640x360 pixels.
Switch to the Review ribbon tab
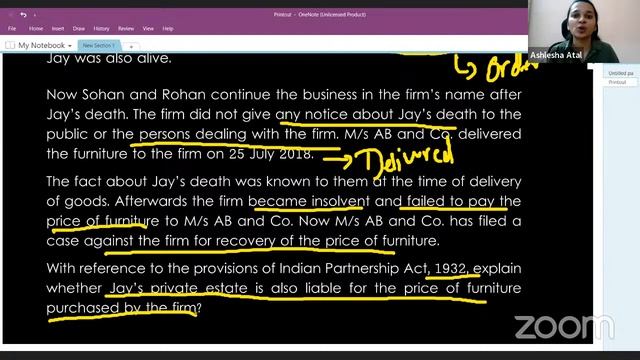126,29
